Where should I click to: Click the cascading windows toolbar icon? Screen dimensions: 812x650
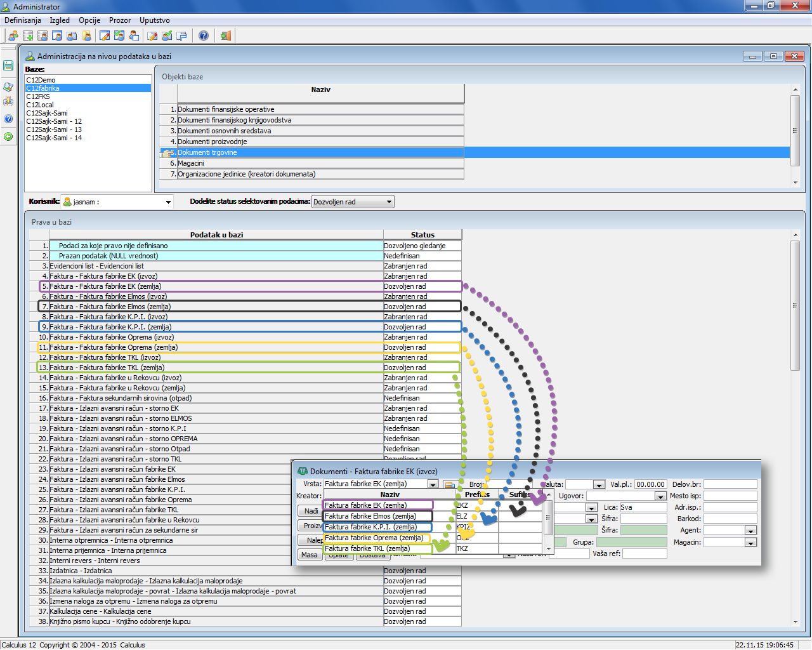click(181, 36)
